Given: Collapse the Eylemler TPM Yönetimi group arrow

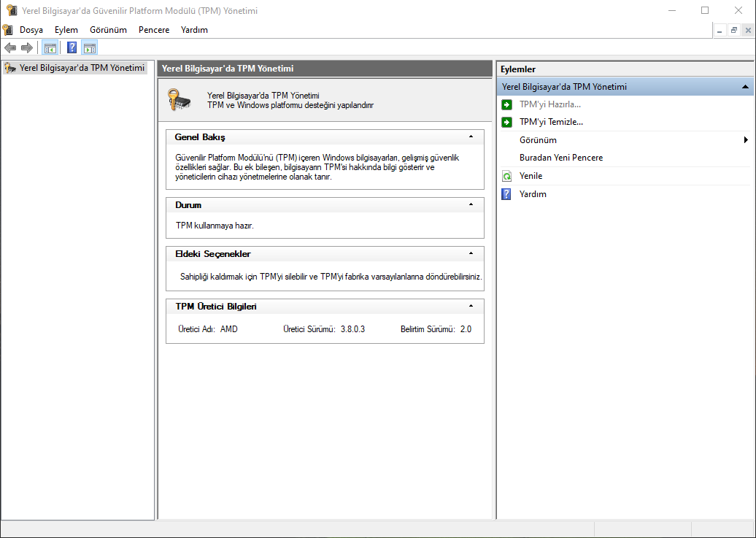Looking at the screenshot, I should point(745,87).
